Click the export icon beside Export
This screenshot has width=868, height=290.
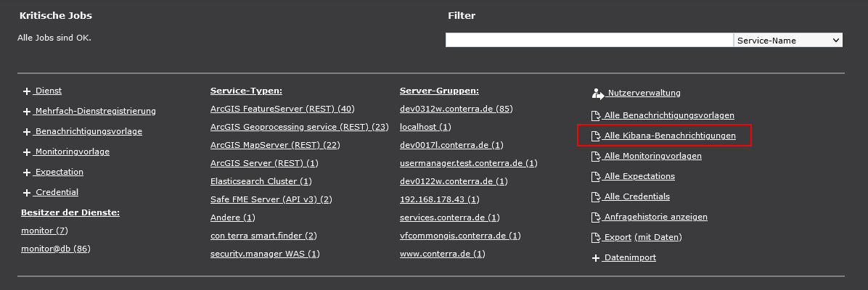point(596,238)
